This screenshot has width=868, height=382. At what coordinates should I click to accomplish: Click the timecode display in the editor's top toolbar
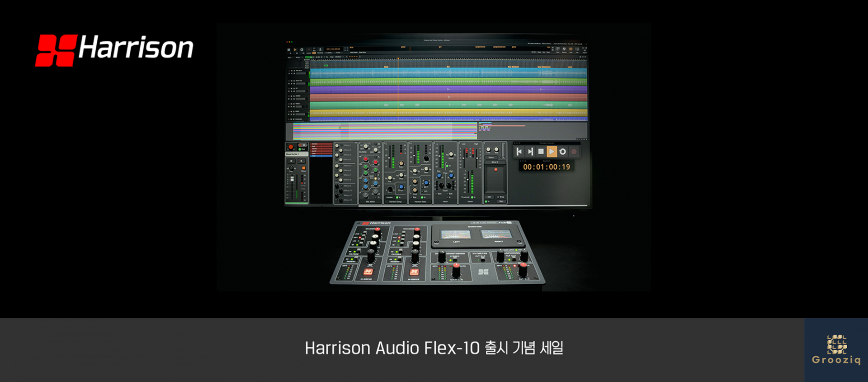333,49
